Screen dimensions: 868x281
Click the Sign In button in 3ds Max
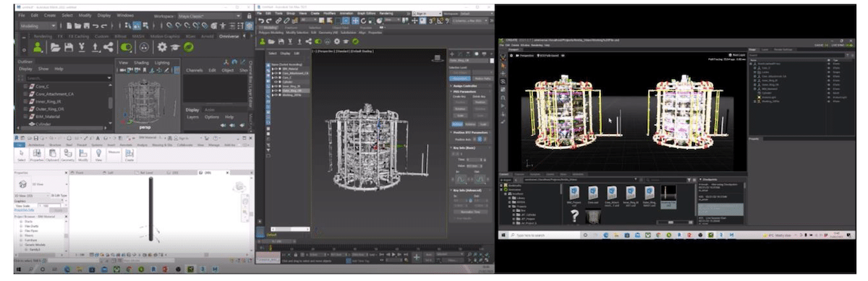(426, 14)
